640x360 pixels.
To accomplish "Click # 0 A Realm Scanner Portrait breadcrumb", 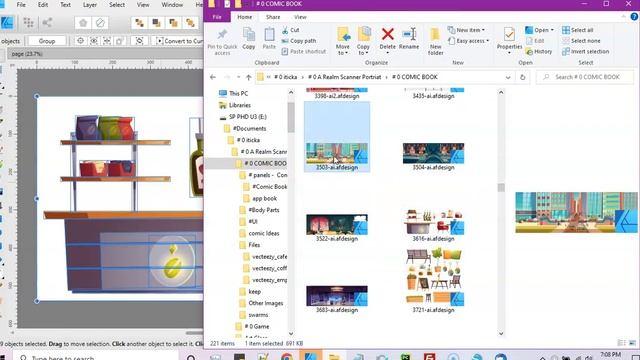I will coord(344,77).
